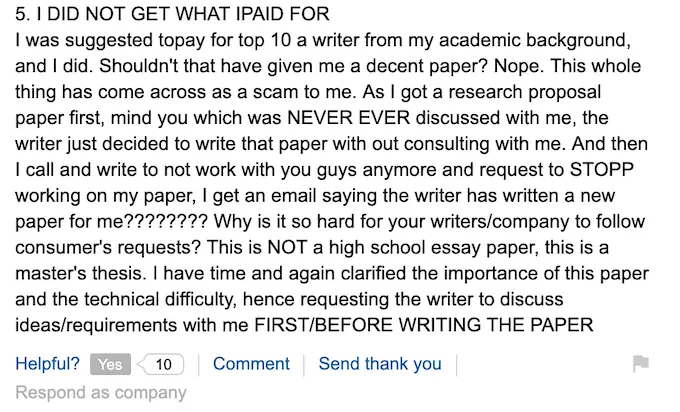680x412 pixels.
Task: Click the Yes helpful button
Action: pos(110,364)
